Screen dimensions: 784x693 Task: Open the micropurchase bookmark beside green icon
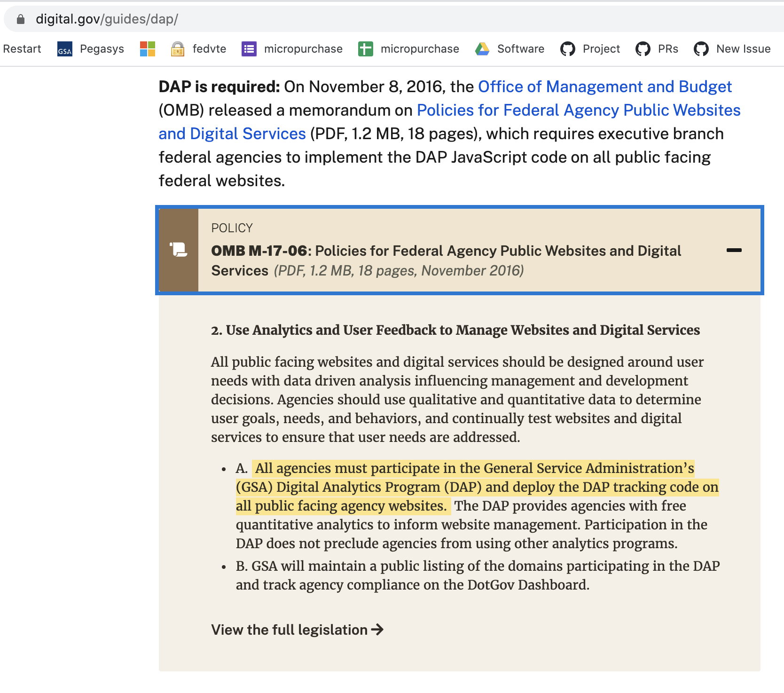[420, 49]
